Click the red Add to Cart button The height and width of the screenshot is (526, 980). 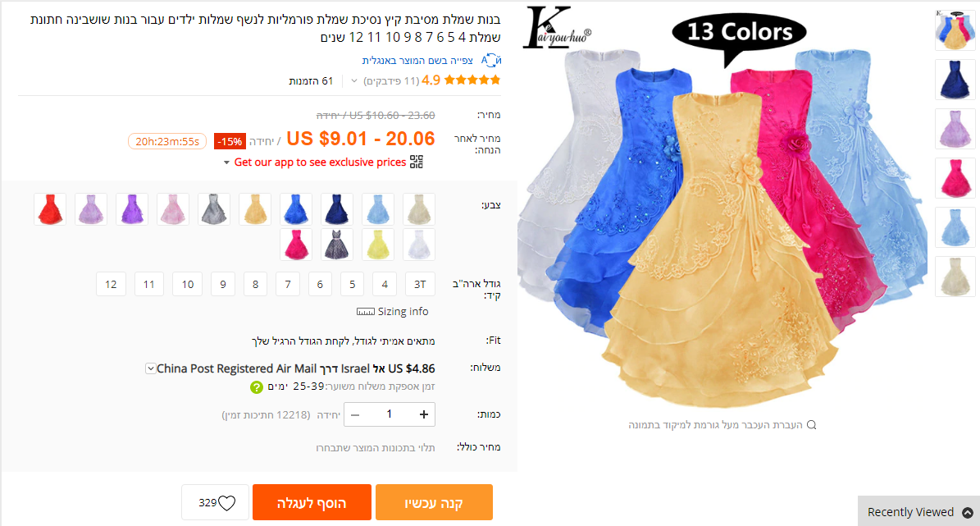pos(312,502)
